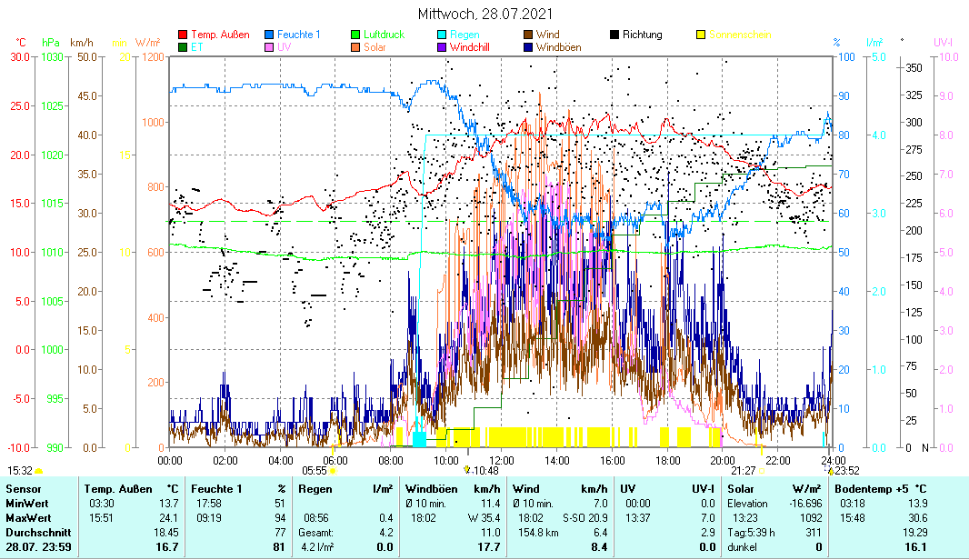Click the Elevation label in Solar column

click(748, 504)
